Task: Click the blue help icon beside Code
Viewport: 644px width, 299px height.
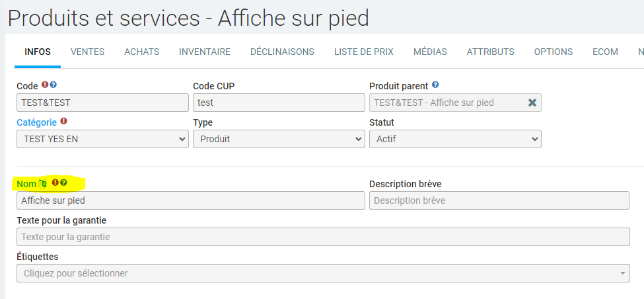Action: [x=54, y=85]
